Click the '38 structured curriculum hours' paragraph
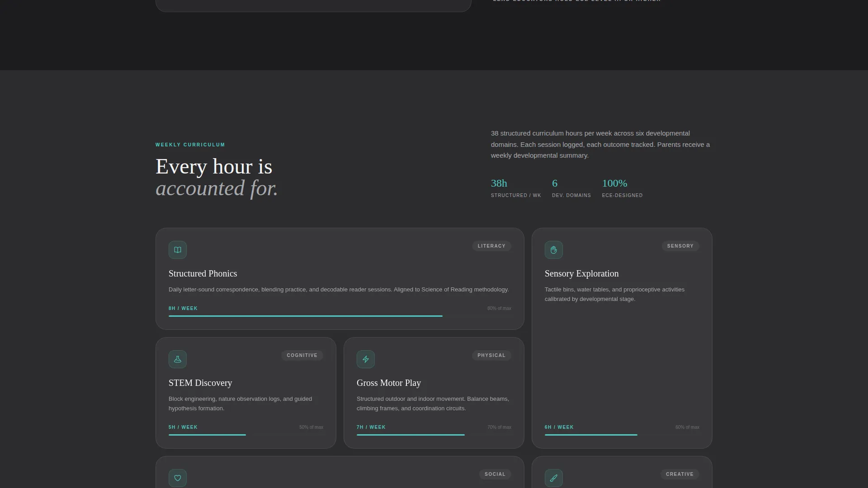 point(600,145)
